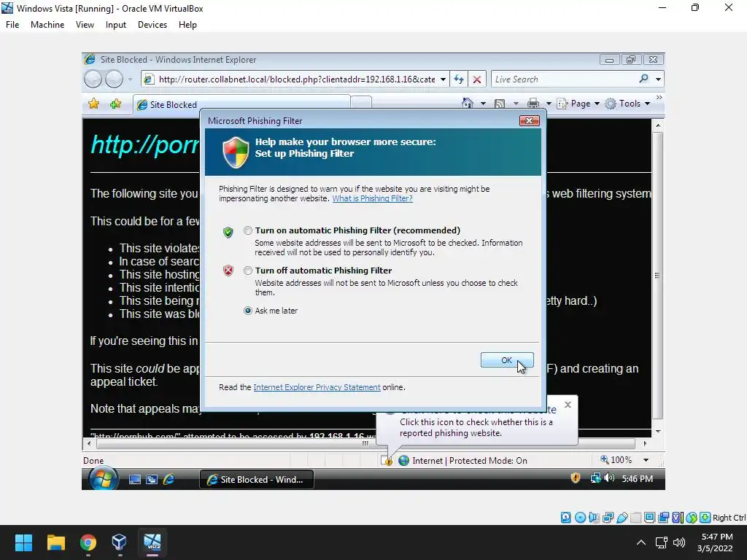The width and height of the screenshot is (747, 560).
Task: Open Internet Explorer Privacy Statement link
Action: point(317,387)
